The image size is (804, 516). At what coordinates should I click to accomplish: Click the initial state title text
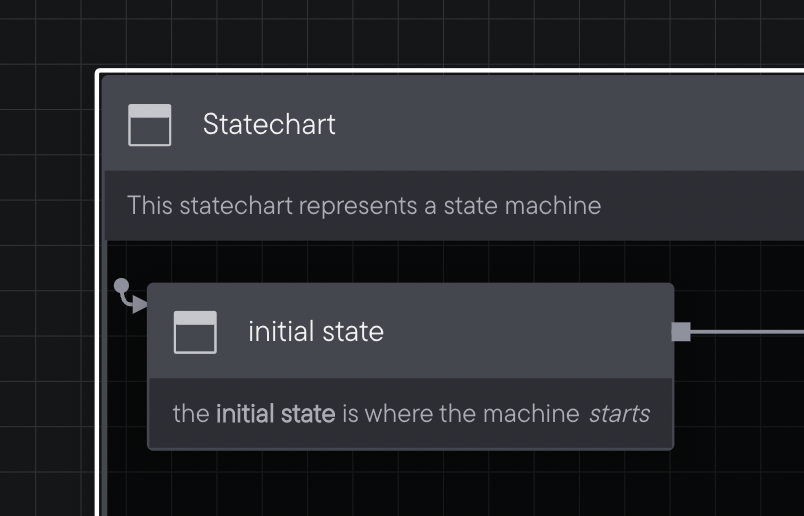(316, 331)
